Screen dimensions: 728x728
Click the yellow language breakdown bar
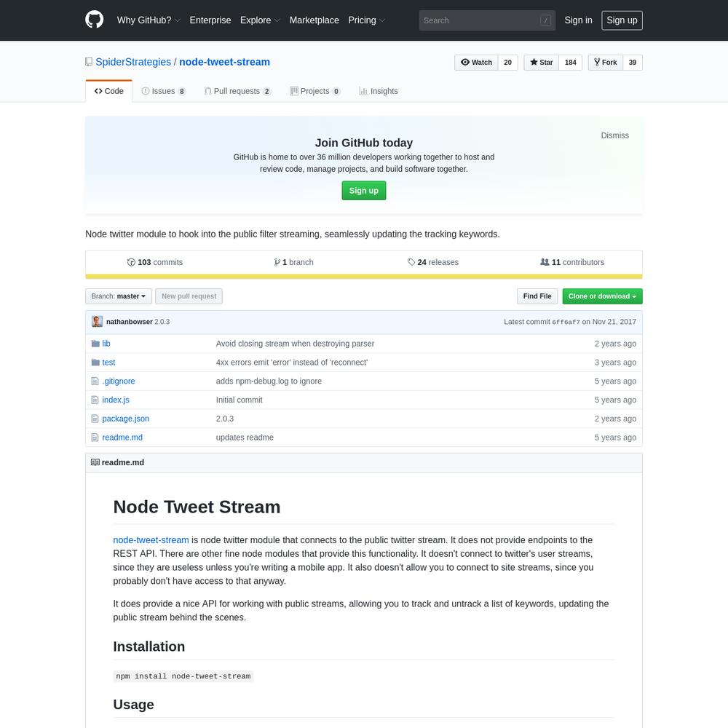(364, 277)
